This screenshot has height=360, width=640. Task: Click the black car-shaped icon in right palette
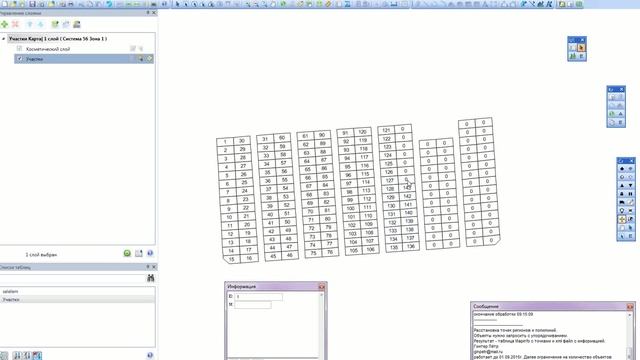pyautogui.click(x=622, y=202)
